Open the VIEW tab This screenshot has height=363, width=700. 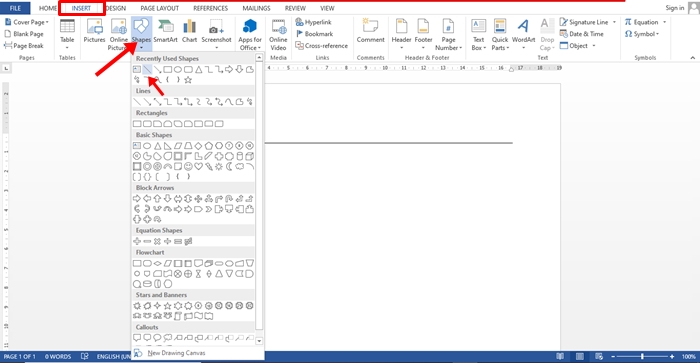pos(327,8)
